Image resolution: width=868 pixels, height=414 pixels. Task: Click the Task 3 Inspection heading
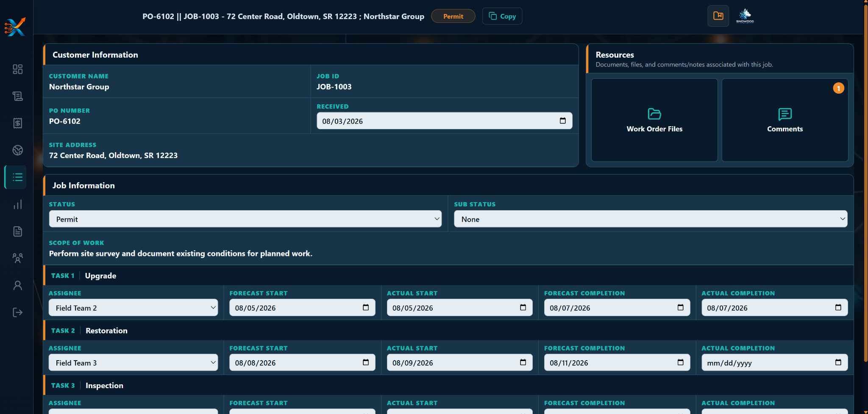[104, 385]
